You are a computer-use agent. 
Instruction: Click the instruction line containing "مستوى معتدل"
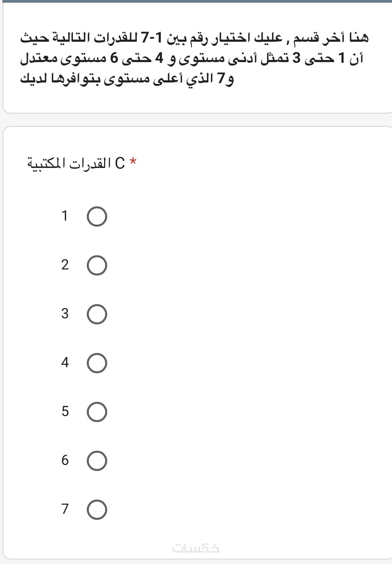pyautogui.click(x=192, y=58)
